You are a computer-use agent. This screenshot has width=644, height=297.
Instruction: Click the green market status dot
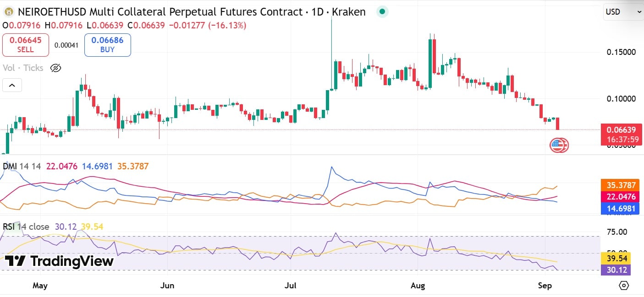tap(382, 11)
